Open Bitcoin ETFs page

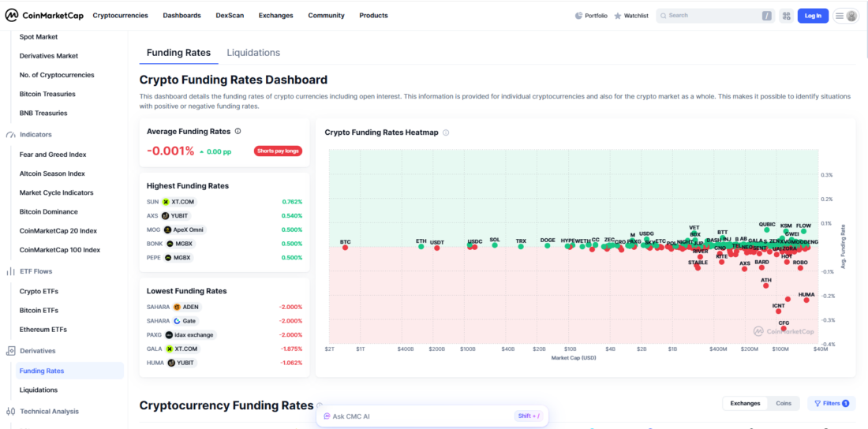[x=39, y=311]
